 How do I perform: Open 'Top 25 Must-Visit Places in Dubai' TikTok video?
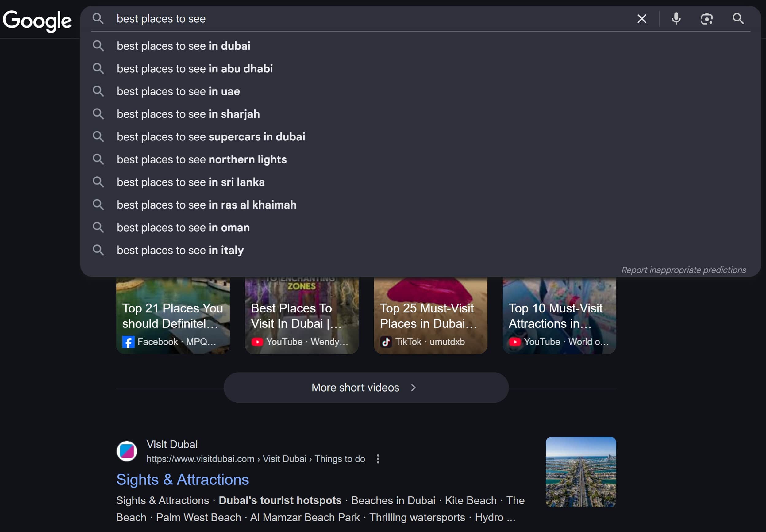[x=430, y=315]
